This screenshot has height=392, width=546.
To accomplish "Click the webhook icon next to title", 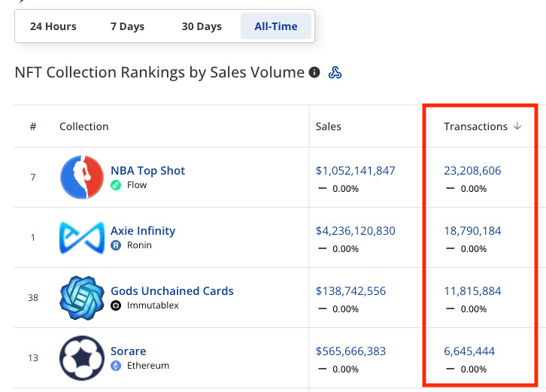I will pyautogui.click(x=335, y=73).
